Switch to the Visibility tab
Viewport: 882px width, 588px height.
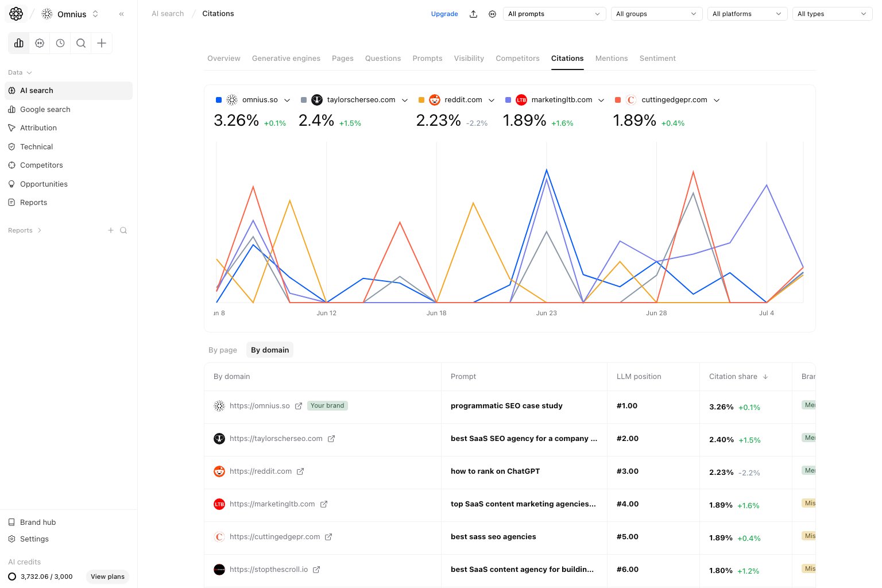click(x=469, y=59)
